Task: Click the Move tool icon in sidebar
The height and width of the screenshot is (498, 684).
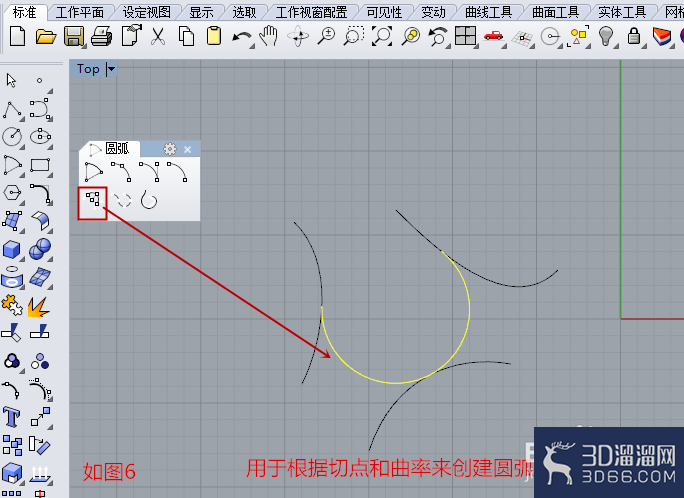Action: [x=40, y=417]
